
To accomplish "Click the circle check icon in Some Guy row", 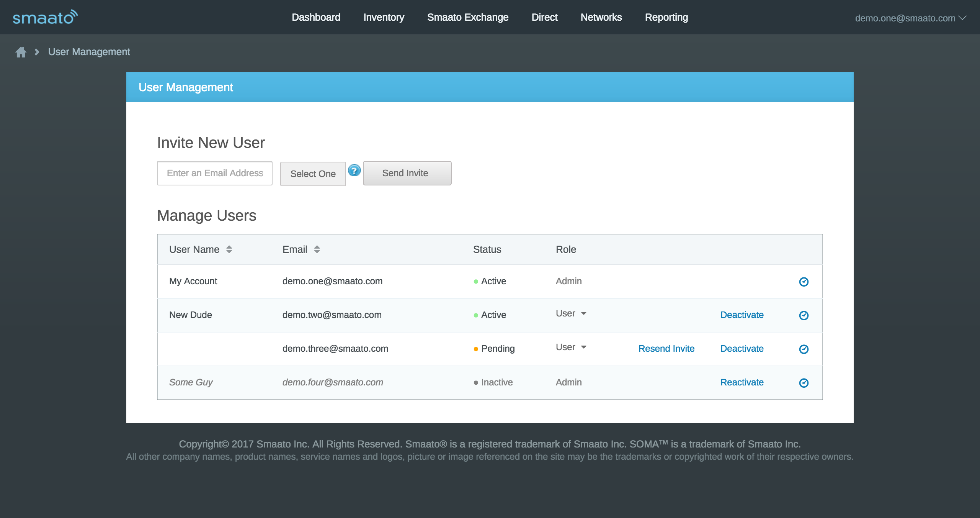I will click(804, 383).
